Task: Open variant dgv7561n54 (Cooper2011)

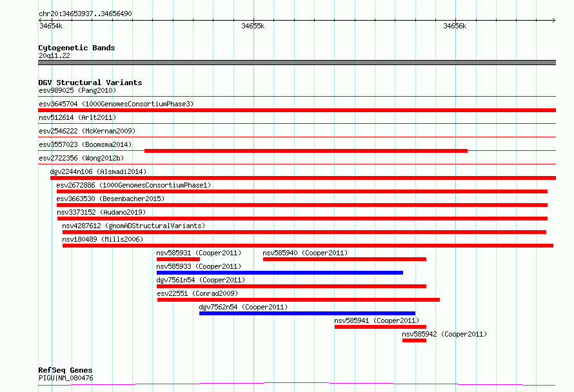Action: [201, 280]
